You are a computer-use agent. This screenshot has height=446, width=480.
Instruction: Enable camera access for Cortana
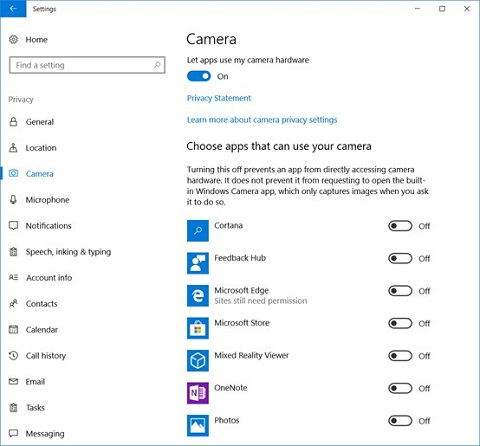tap(400, 226)
